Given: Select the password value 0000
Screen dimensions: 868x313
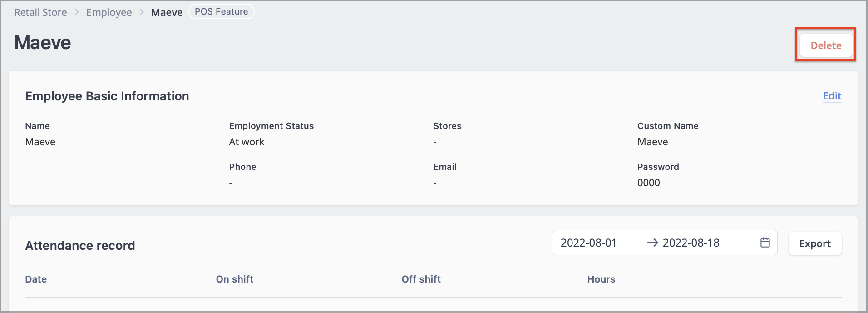Looking at the screenshot, I should tap(649, 183).
